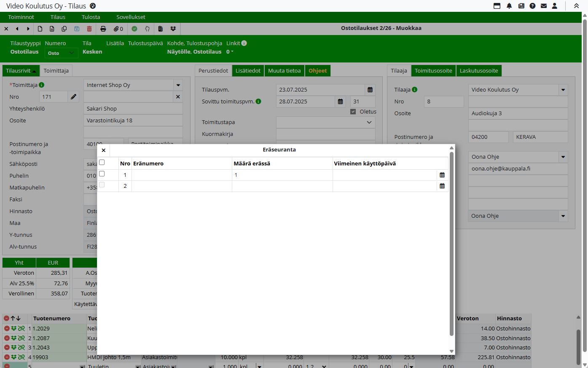This screenshot has width=588, height=368.
Task: Click the Eränumero field in row 1
Action: 182,175
